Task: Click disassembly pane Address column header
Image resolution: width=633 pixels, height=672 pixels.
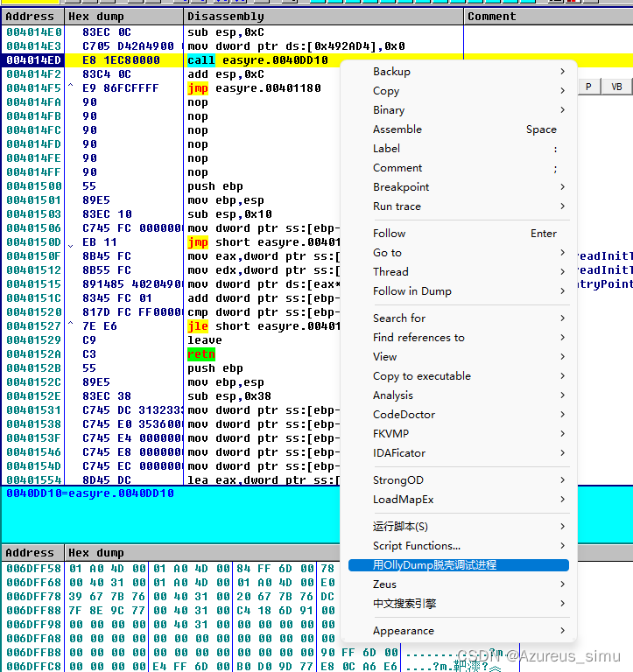Action: [x=32, y=17]
